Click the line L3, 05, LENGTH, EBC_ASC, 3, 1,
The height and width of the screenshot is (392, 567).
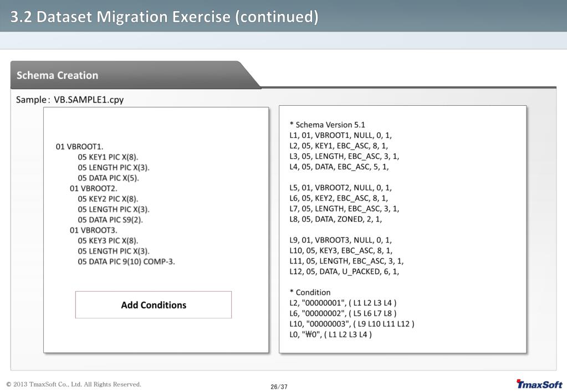click(x=344, y=157)
